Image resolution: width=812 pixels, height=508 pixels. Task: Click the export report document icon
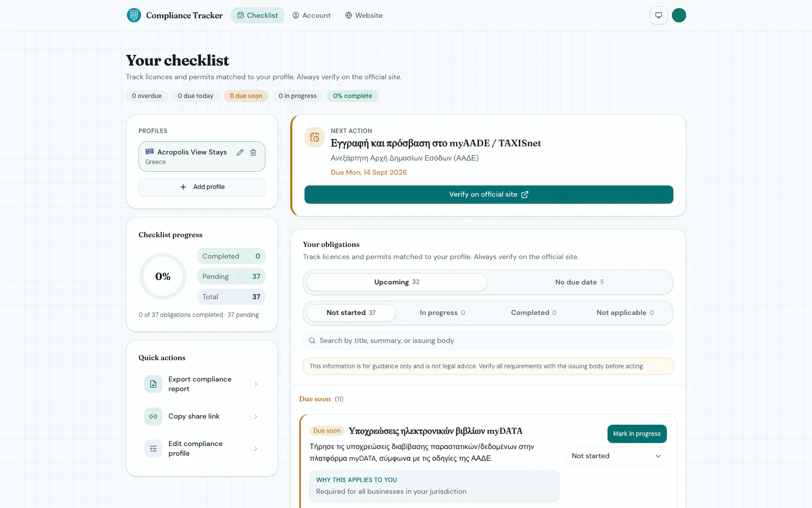[153, 384]
